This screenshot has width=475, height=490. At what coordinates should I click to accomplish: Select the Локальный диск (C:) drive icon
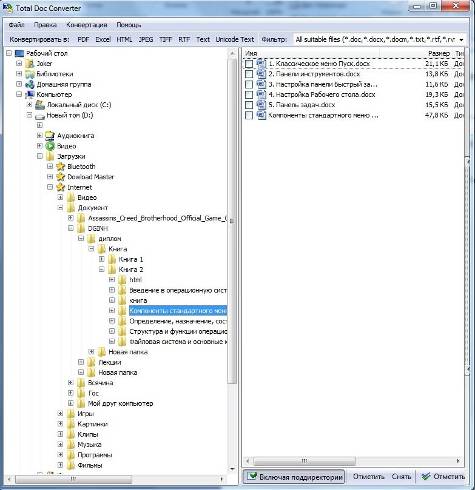tap(40, 105)
